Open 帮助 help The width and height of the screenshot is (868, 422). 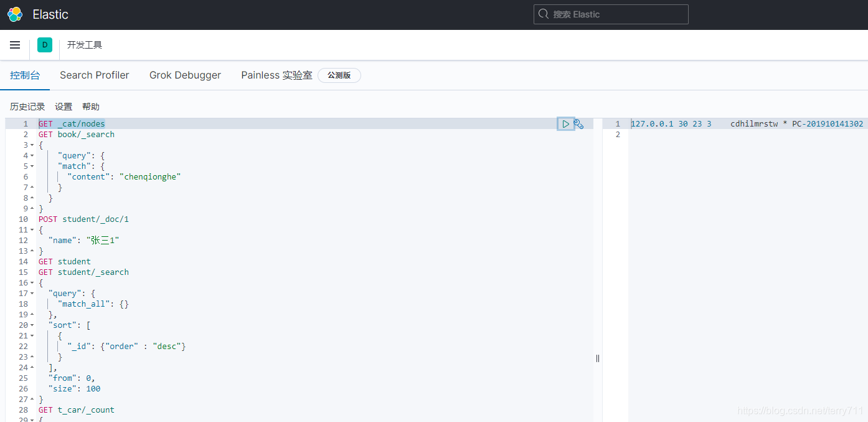coord(91,107)
